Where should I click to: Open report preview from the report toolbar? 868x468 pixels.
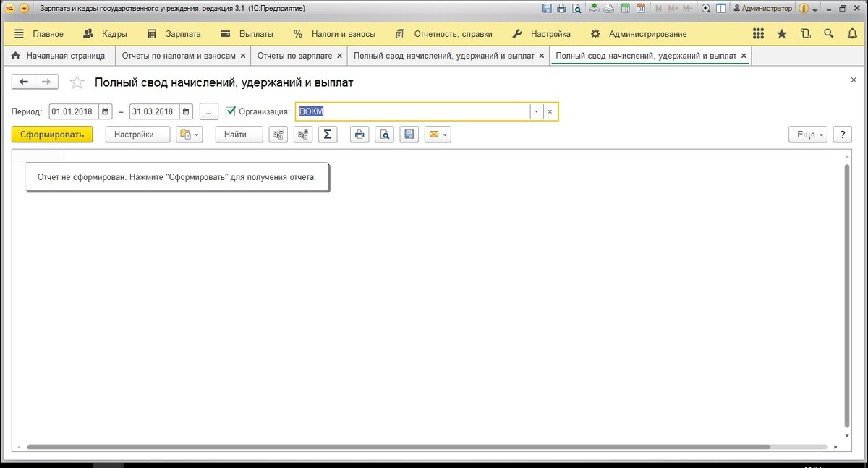[x=384, y=135]
